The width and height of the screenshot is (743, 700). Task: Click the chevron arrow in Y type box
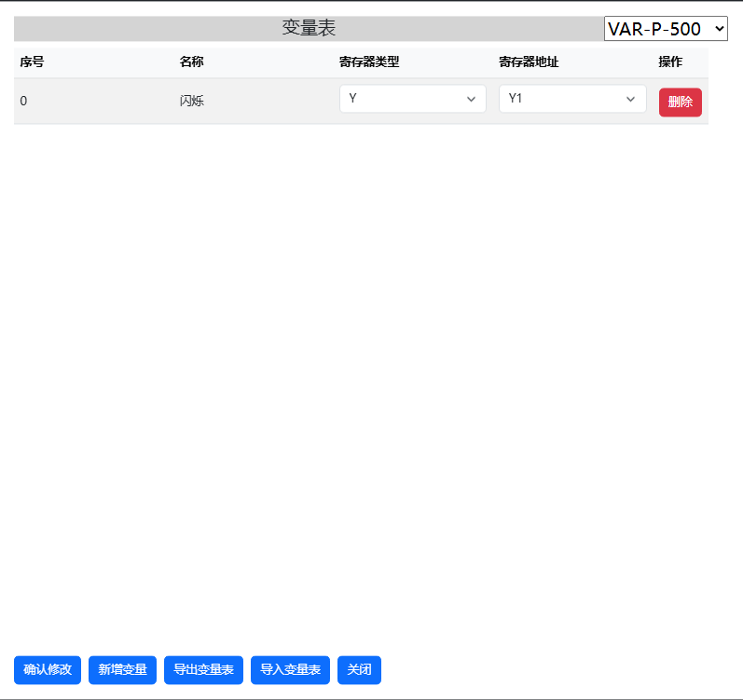471,99
